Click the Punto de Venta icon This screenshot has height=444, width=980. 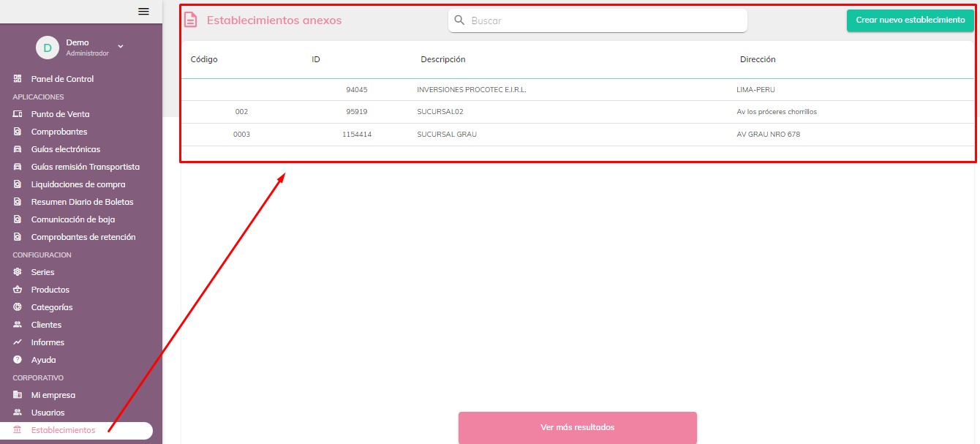click(18, 114)
